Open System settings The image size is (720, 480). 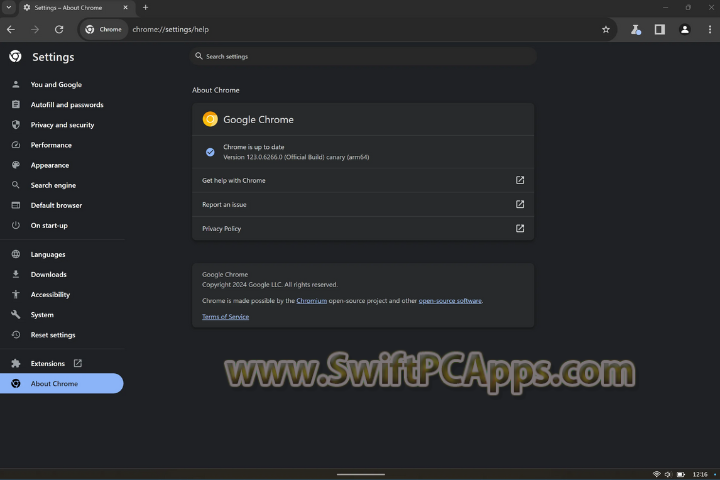[x=42, y=315]
